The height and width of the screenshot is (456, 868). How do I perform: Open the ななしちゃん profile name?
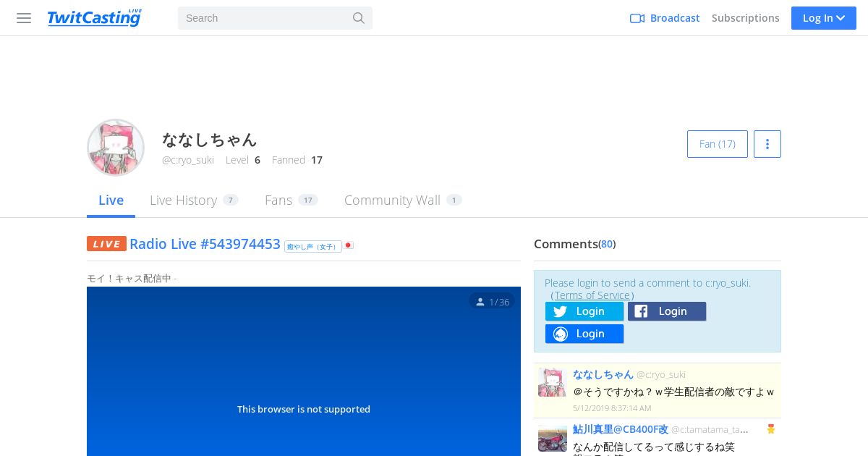pyautogui.click(x=209, y=139)
